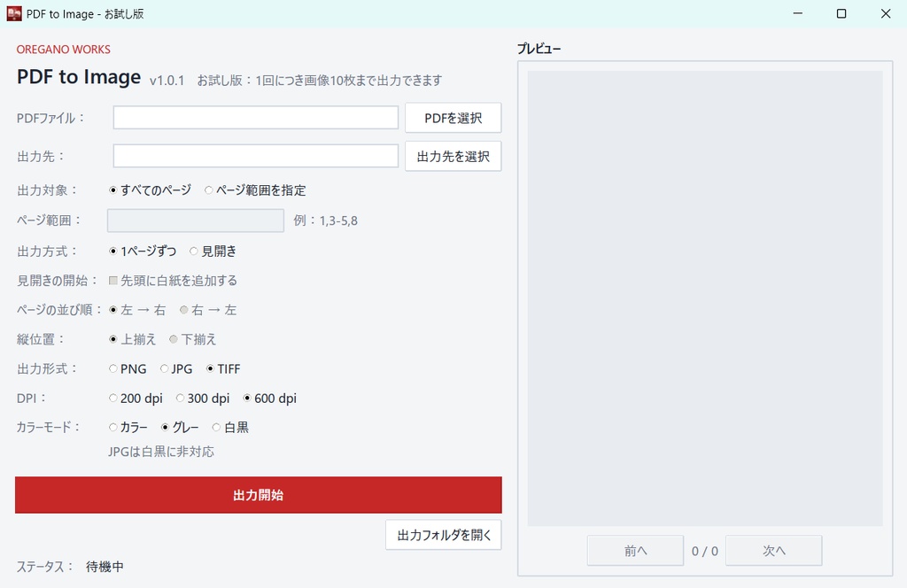Select 下揃え vertical alignment
Image resolution: width=907 pixels, height=588 pixels.
click(192, 339)
